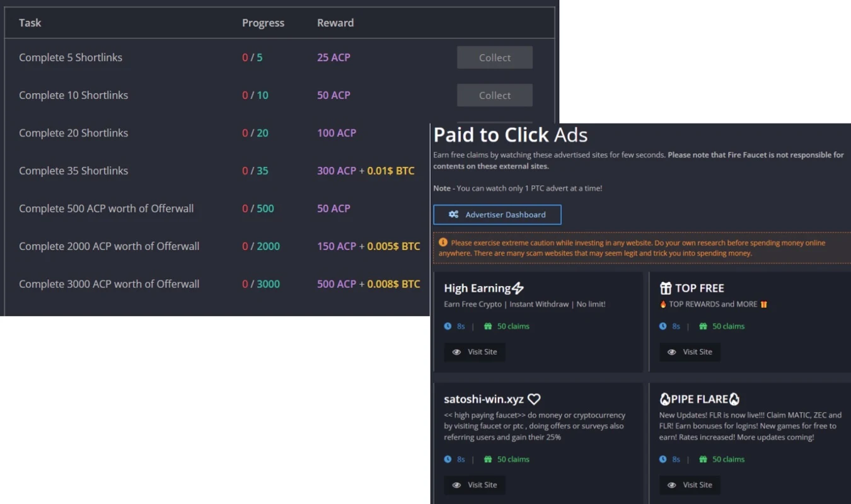Click the 300 ACP + 0.01$ BTC reward
Screen dimensions: 851x504
point(366,171)
